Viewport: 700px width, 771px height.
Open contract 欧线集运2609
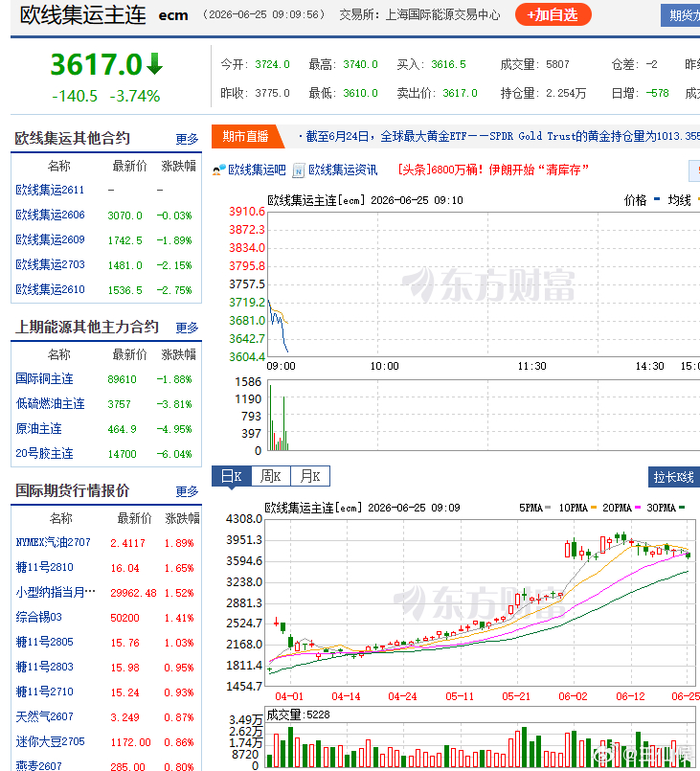pos(50,240)
